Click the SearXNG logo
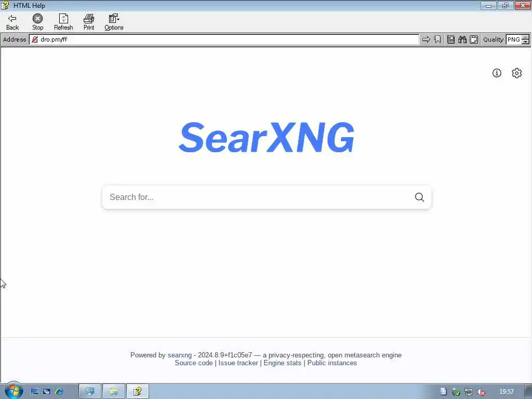Viewport: 532px width, 399px height. coord(267,137)
